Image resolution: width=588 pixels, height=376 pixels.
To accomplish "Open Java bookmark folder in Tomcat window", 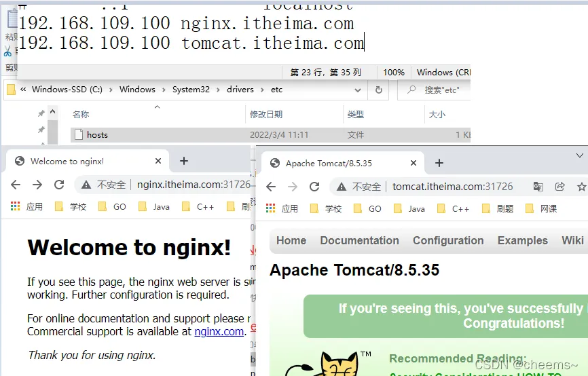I will point(409,209).
